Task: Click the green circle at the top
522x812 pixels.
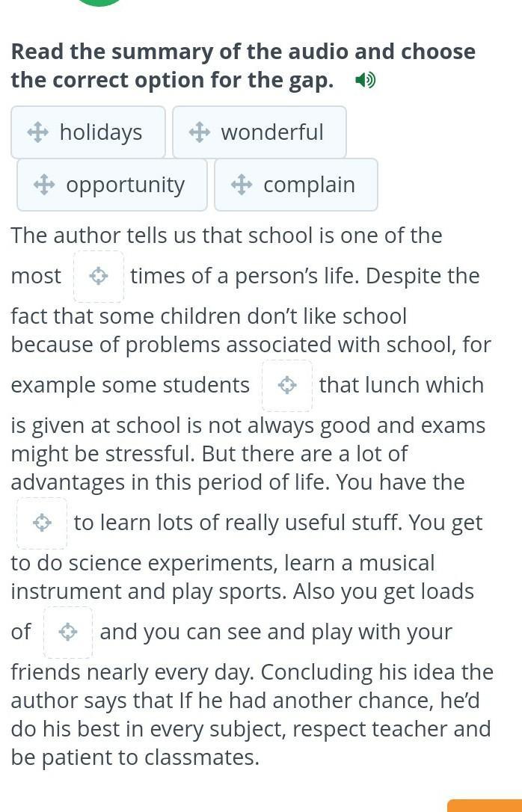Action: 99,2
